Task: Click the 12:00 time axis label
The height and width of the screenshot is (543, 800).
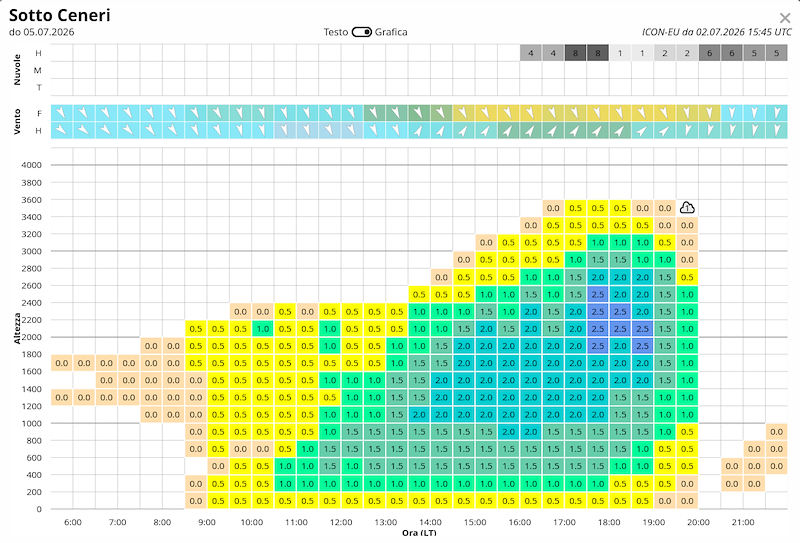Action: coord(341,522)
